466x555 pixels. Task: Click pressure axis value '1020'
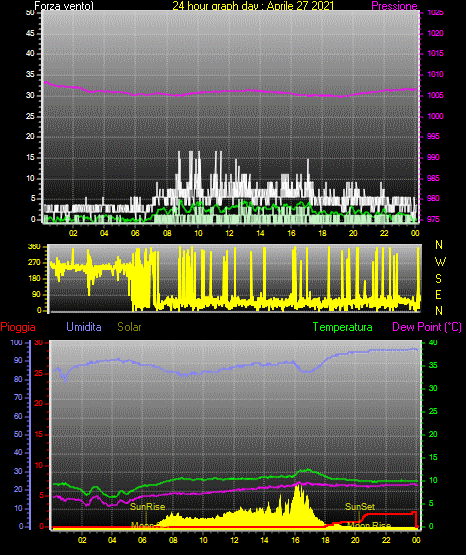pyautogui.click(x=435, y=33)
